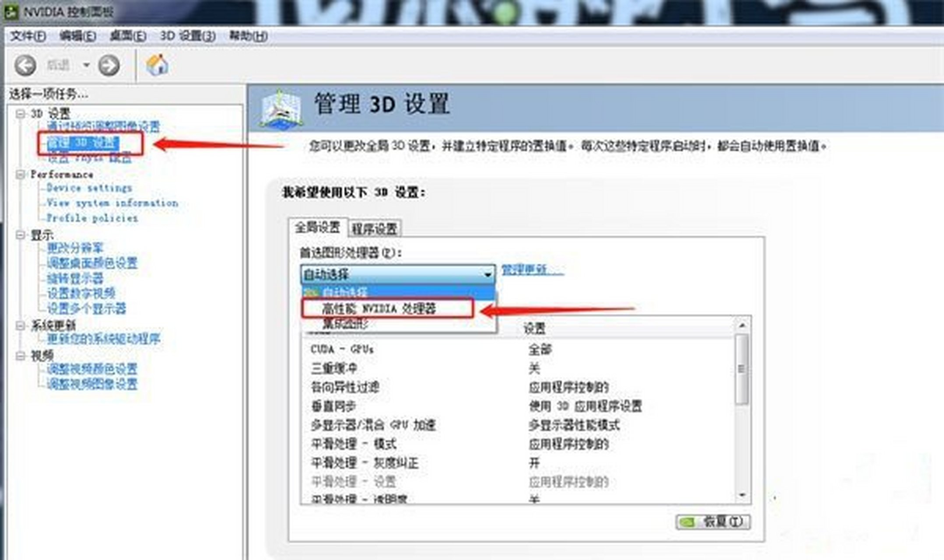This screenshot has height=560, width=944.
Task: Click the NVIDIA title bar logo icon
Action: pos(11,12)
